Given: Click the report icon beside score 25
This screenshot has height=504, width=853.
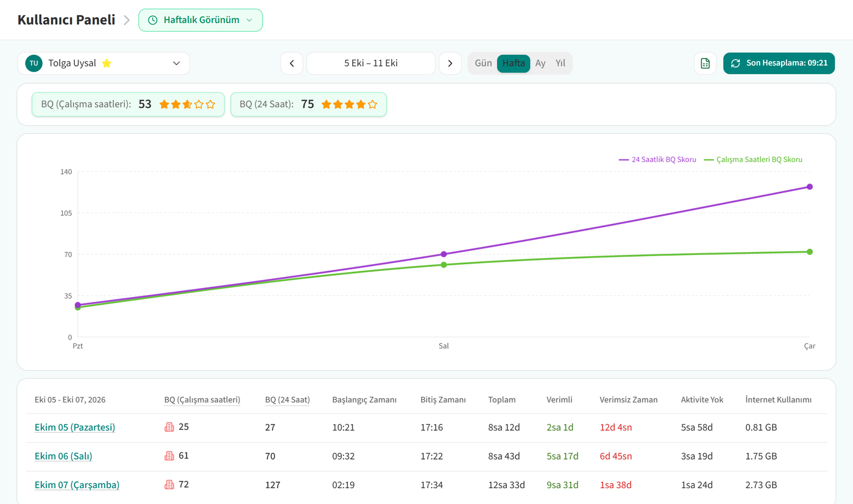Looking at the screenshot, I should tap(169, 427).
